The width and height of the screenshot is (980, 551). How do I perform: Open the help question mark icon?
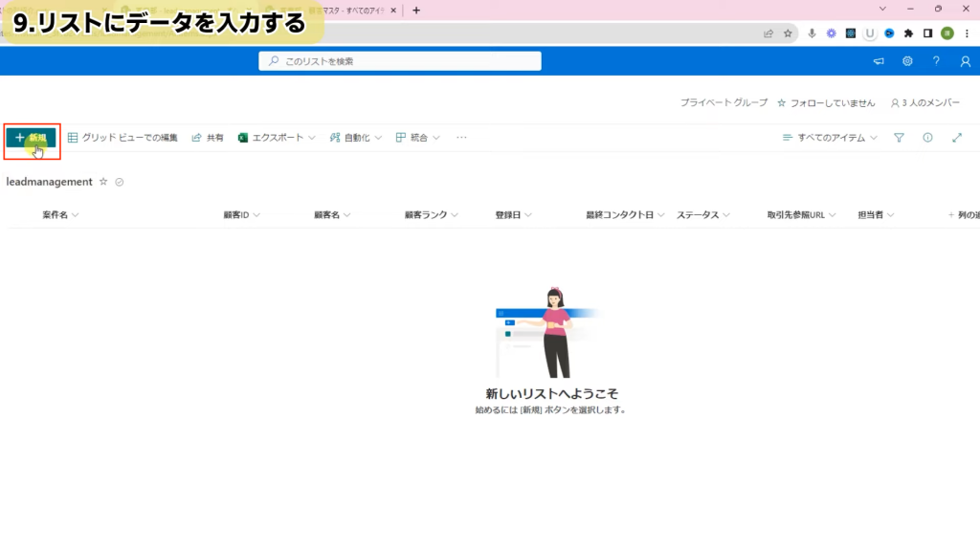pyautogui.click(x=936, y=61)
